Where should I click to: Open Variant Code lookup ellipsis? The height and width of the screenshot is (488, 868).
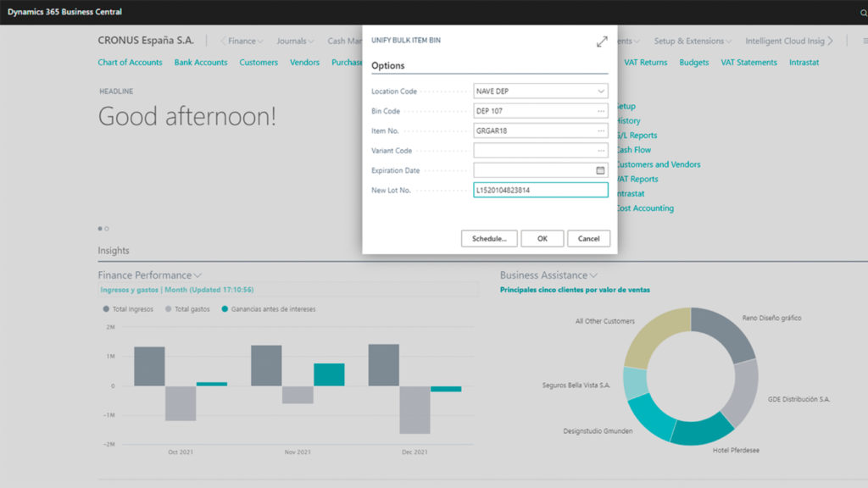[x=601, y=151]
